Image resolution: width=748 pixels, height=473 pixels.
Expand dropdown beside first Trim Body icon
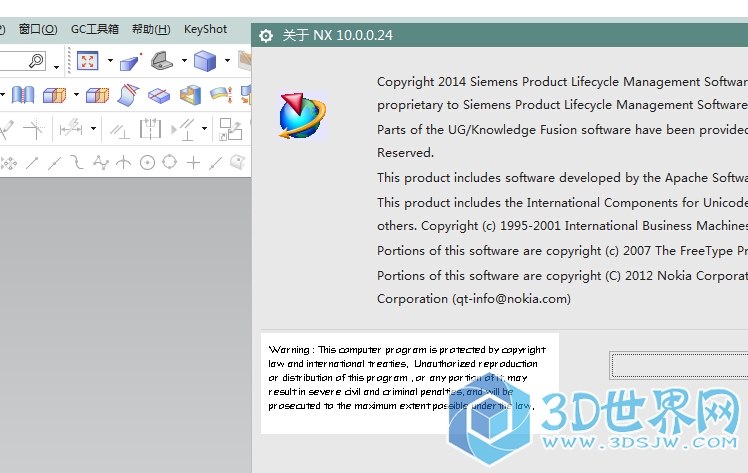tap(76, 94)
